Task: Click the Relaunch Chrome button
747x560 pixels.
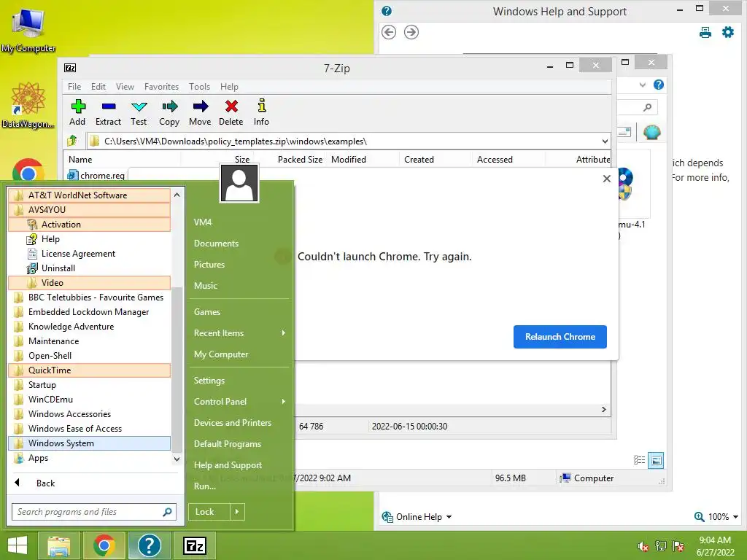Action: [560, 337]
